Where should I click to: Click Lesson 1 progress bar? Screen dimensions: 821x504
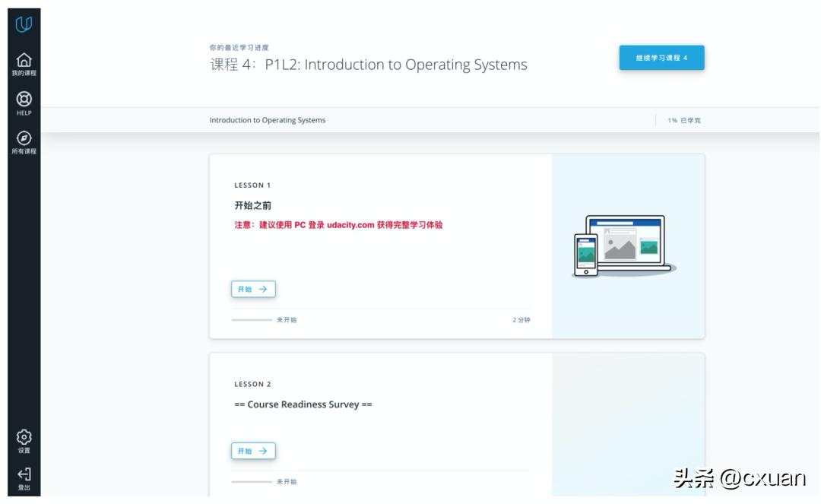point(252,320)
